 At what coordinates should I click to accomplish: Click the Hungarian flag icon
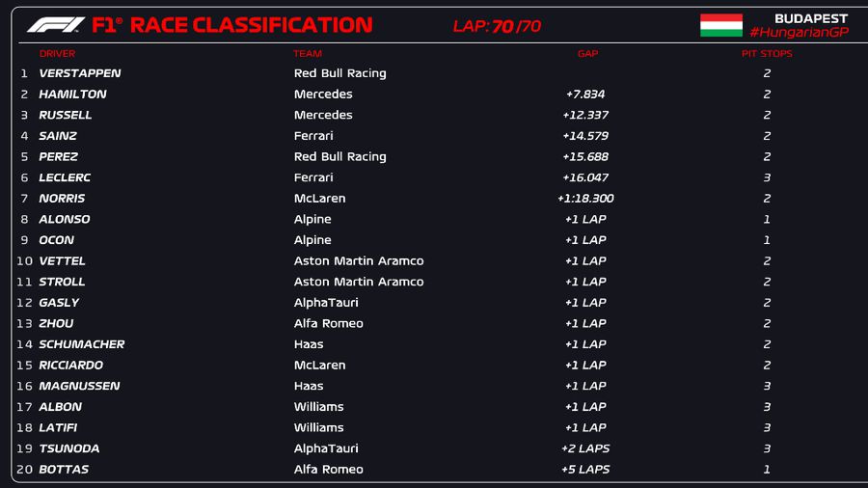pyautogui.click(x=720, y=25)
